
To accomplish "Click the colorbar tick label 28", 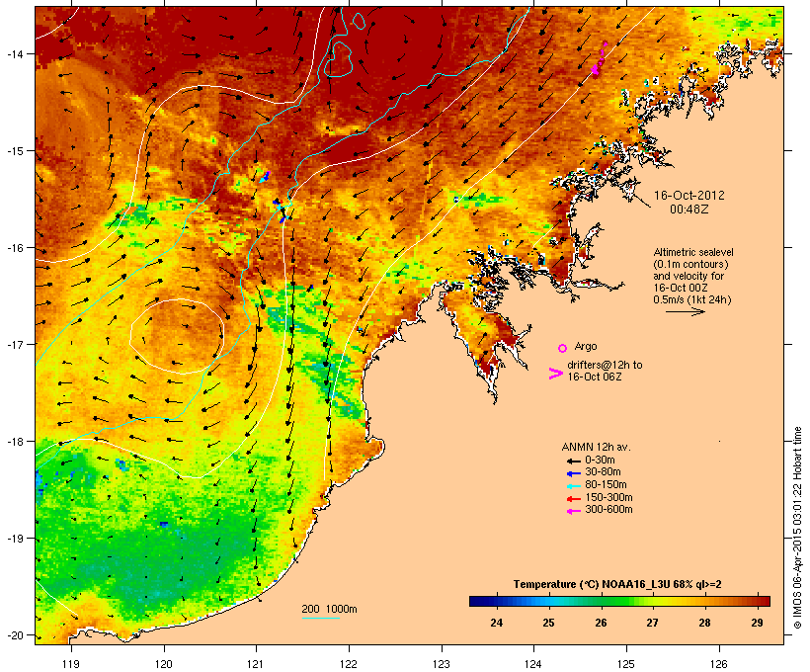I will pos(704,623).
